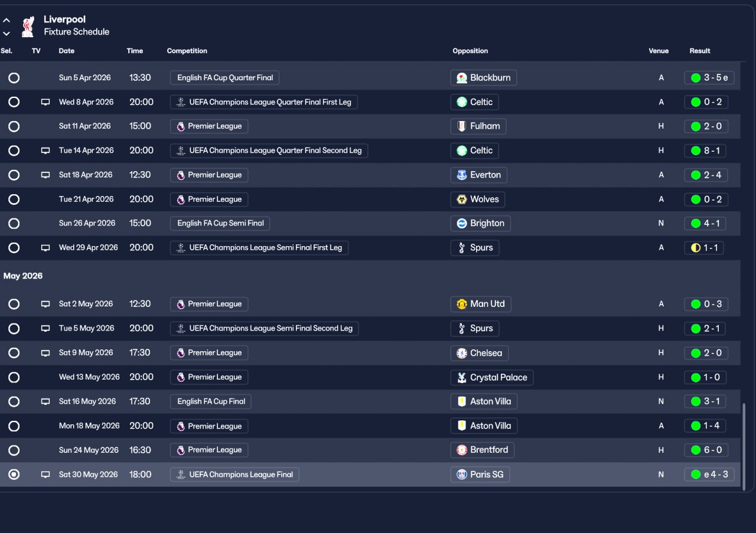Viewport: 756px width, 533px height.
Task: Click the Liverpool club crest
Action: click(27, 26)
